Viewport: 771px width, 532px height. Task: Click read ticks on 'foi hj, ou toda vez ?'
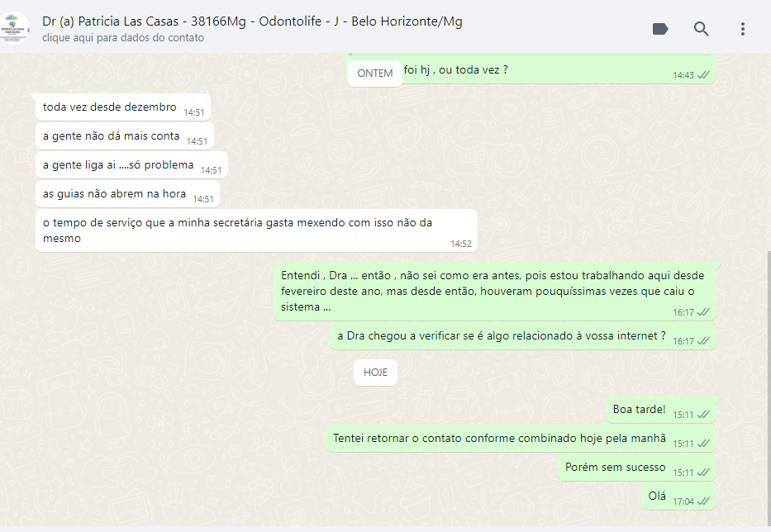pos(703,74)
